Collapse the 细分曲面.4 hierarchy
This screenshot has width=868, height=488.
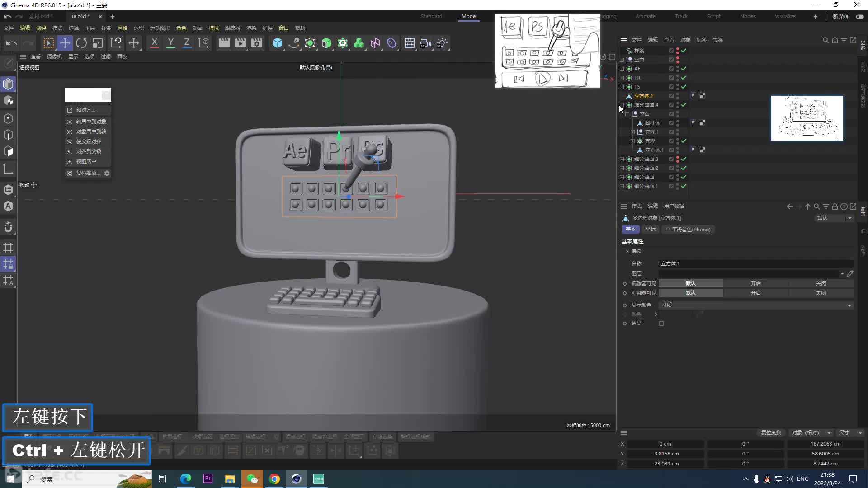[622, 105]
